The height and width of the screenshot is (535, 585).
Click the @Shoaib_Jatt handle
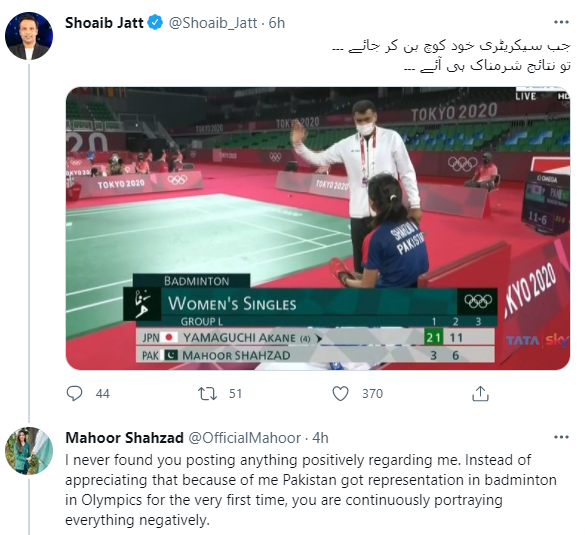pyautogui.click(x=213, y=23)
